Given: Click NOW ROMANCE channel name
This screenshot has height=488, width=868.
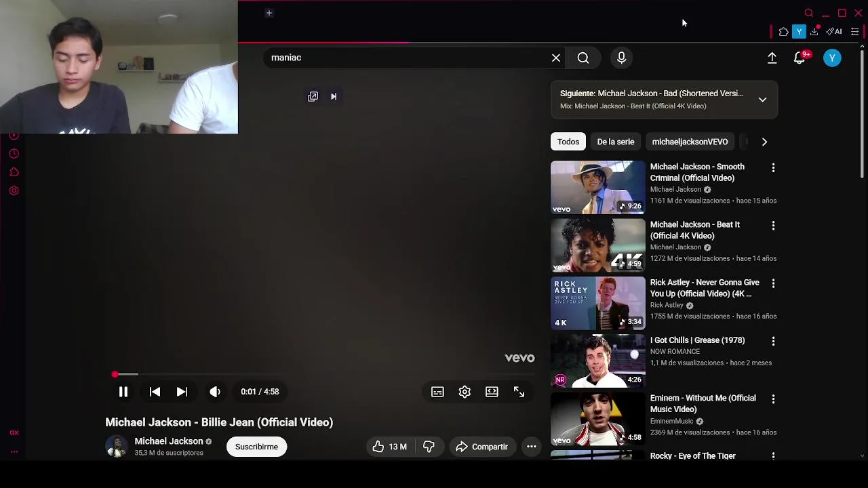Looking at the screenshot, I should (675, 351).
